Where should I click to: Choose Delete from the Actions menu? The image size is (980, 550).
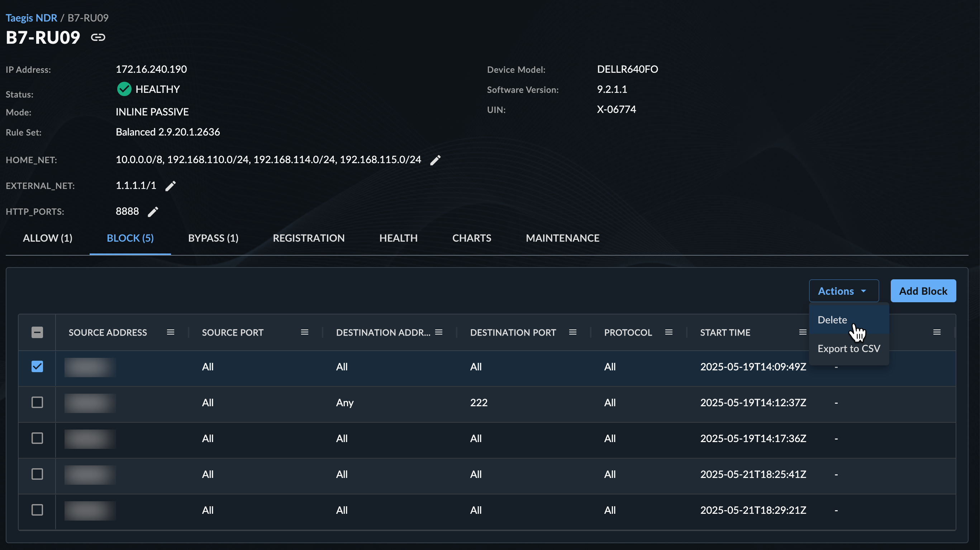point(849,320)
